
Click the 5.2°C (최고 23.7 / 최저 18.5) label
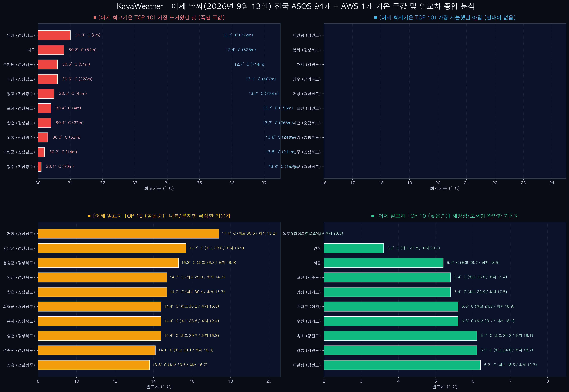point(473,263)
